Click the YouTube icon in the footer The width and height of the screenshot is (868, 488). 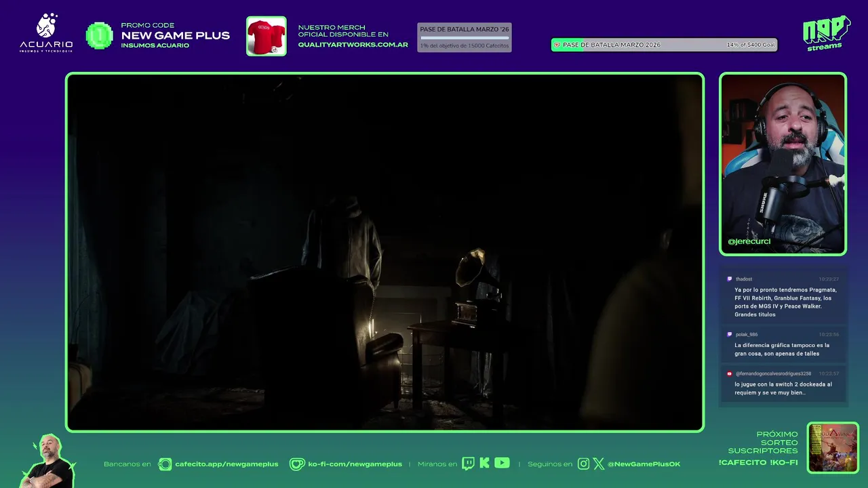click(502, 463)
